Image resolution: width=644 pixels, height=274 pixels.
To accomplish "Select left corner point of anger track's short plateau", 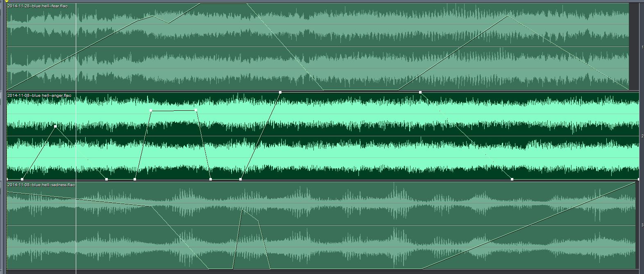I will (x=151, y=111).
